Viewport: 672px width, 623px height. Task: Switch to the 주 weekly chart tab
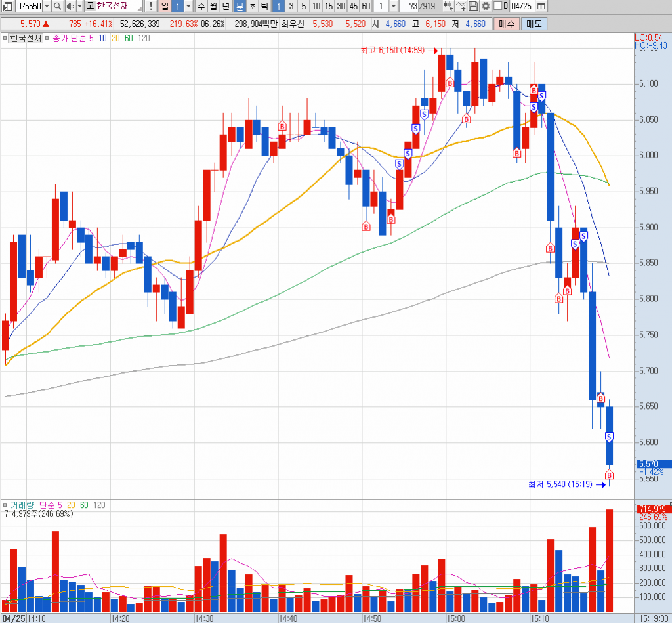[201, 6]
